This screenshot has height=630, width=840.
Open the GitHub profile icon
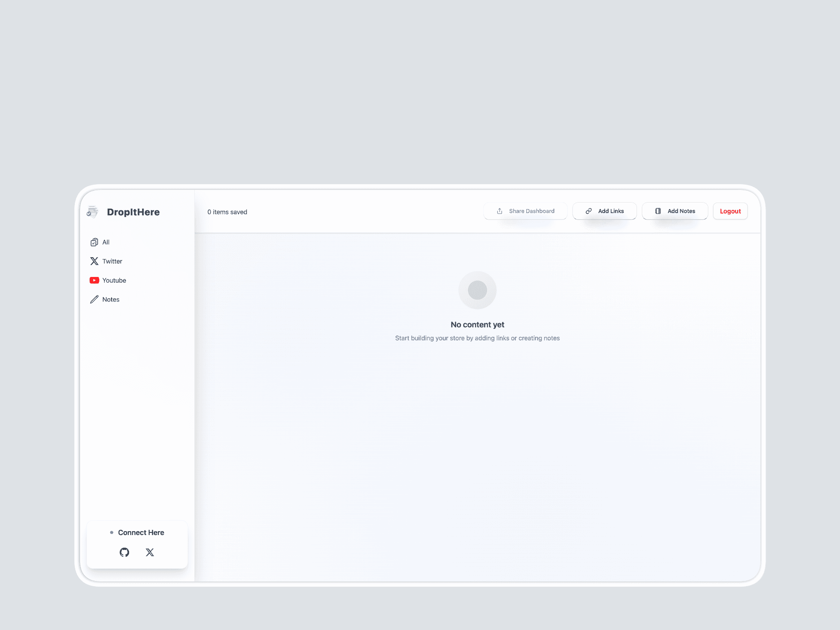click(124, 552)
